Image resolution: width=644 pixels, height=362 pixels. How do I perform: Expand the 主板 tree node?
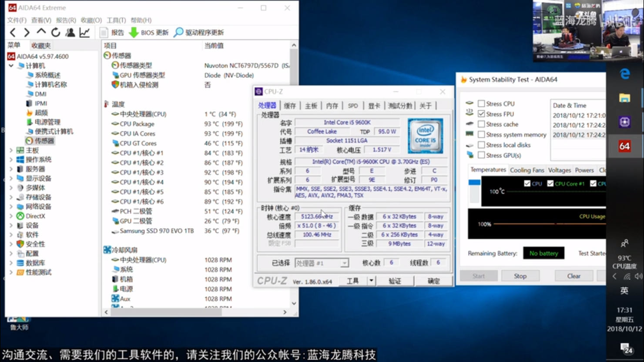click(11, 150)
